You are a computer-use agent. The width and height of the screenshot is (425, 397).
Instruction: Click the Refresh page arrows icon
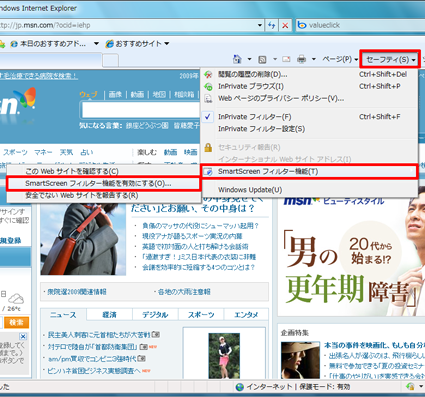pyautogui.click(x=272, y=25)
